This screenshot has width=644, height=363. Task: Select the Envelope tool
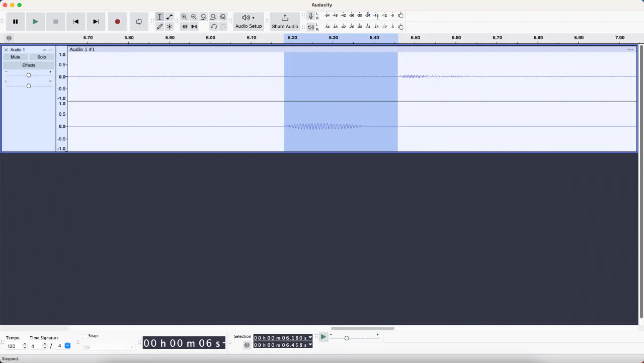click(x=170, y=17)
